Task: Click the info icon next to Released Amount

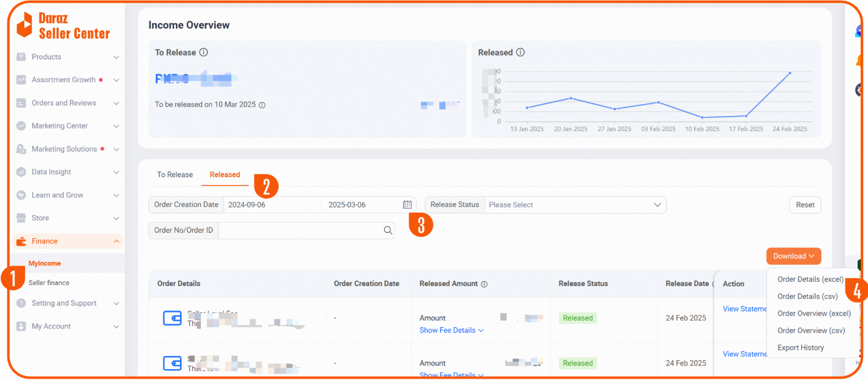Action: (x=484, y=284)
